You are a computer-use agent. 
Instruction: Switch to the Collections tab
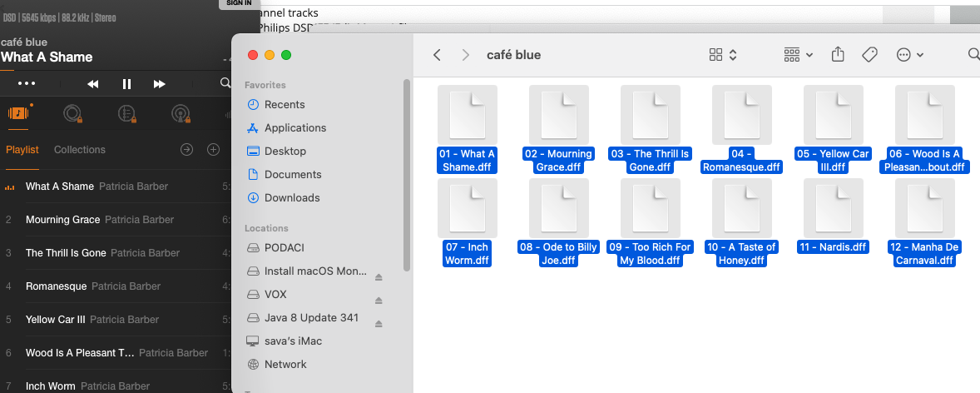tap(79, 150)
